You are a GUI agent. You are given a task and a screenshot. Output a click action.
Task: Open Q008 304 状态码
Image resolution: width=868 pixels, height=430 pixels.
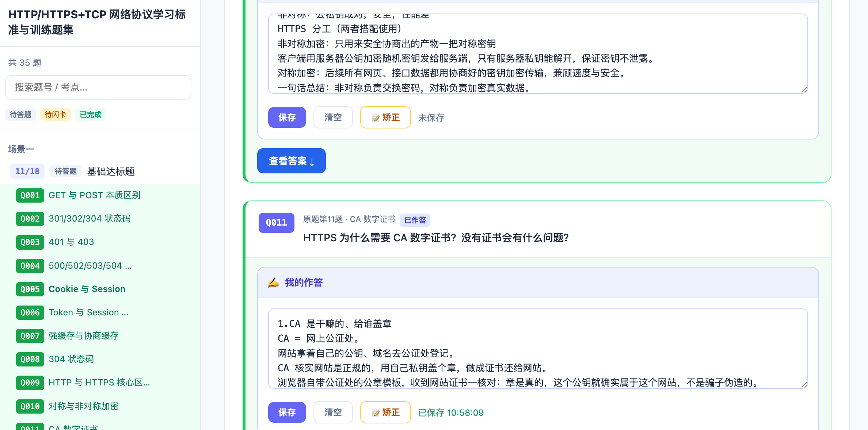[100, 359]
